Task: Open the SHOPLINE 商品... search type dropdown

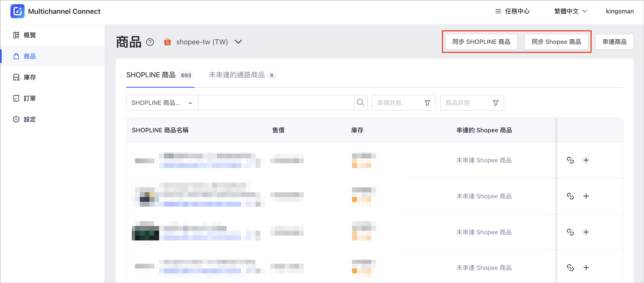Action: point(162,103)
